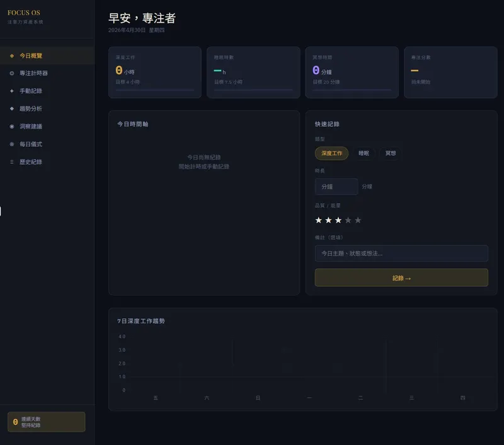
Task: Click the 趨勢分析 sidebar icon
Action: tap(12, 108)
